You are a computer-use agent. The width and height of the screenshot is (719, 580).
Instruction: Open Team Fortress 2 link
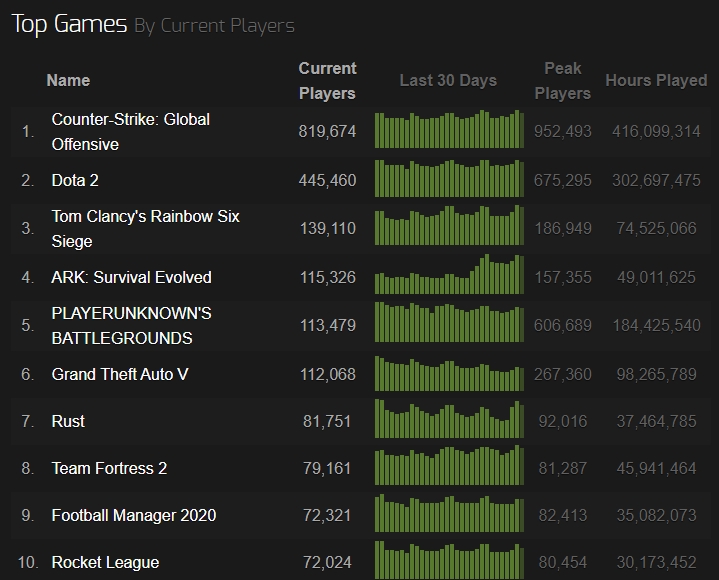coord(109,468)
